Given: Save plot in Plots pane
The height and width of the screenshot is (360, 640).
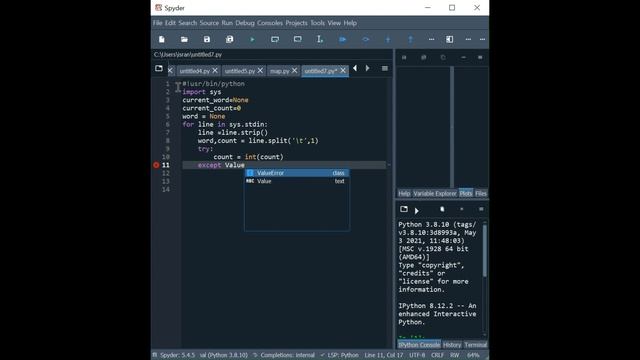Looking at the screenshot, I should coord(404,58).
